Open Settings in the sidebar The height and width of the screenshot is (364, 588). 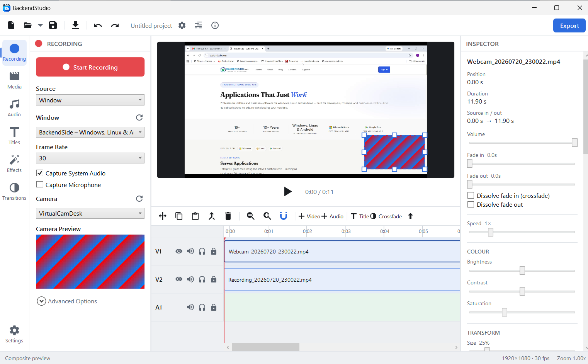tap(14, 334)
